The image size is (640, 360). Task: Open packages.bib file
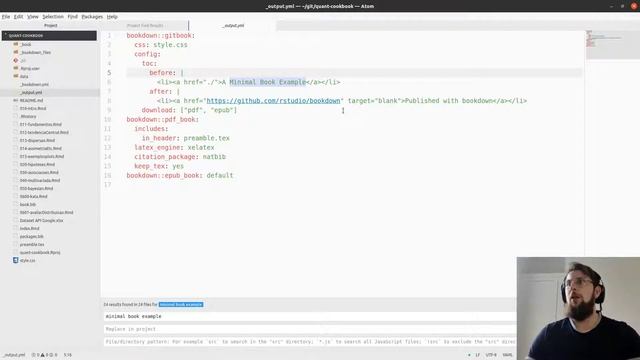tap(31, 236)
